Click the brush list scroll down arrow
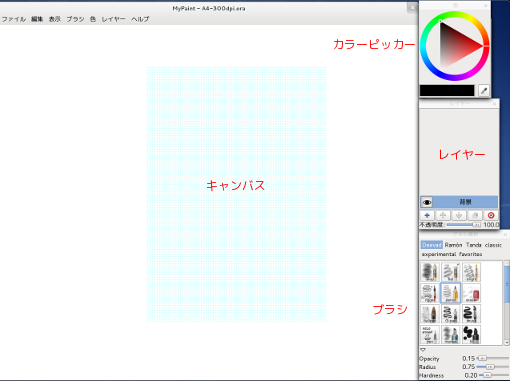The width and height of the screenshot is (510, 381). (x=507, y=342)
